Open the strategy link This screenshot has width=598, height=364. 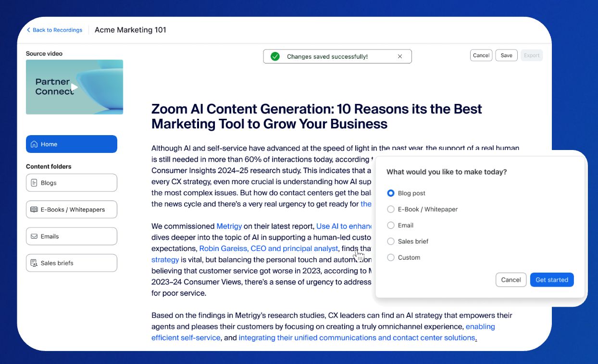[165, 260]
